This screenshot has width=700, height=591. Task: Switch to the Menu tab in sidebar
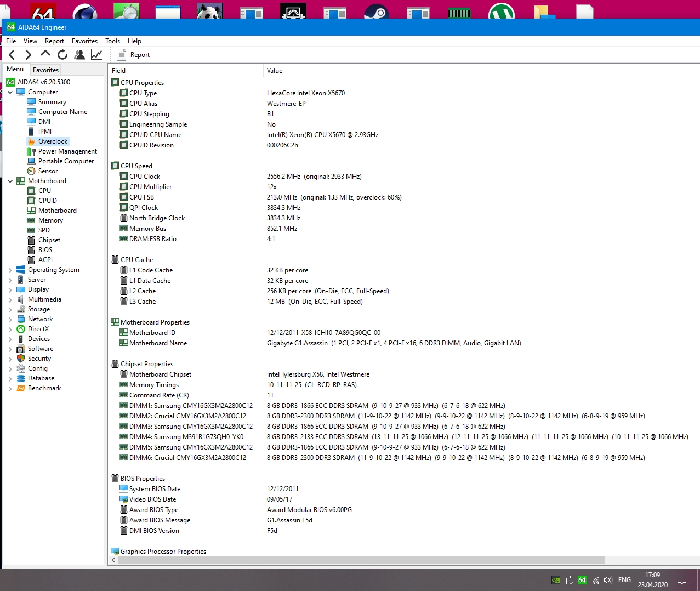point(15,69)
